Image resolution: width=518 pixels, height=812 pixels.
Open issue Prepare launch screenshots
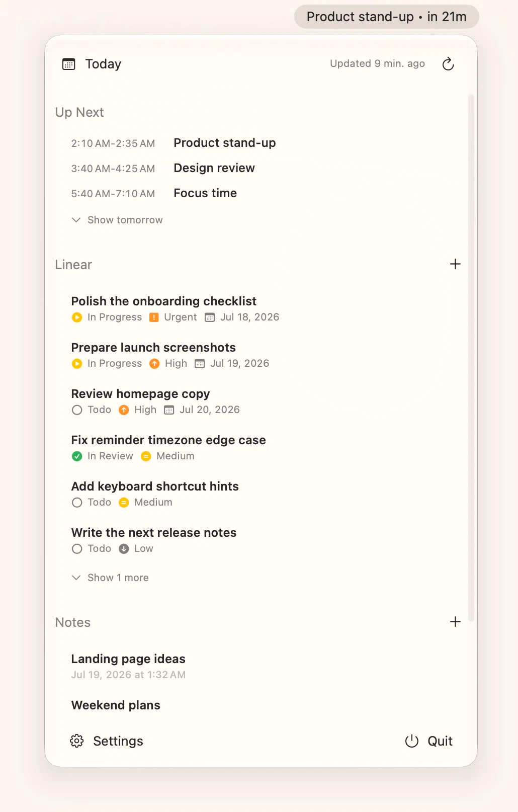pyautogui.click(x=153, y=348)
